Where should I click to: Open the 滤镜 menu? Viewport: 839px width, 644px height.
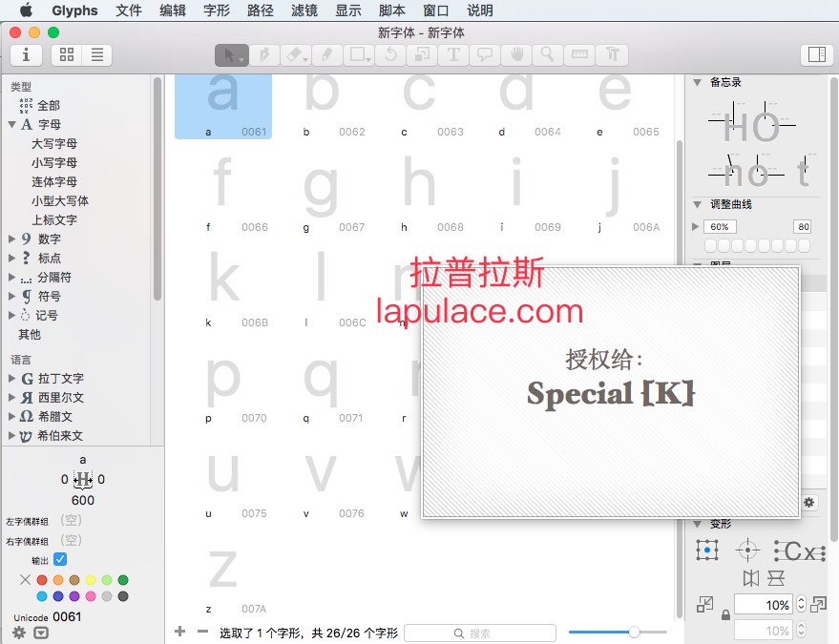[x=304, y=10]
